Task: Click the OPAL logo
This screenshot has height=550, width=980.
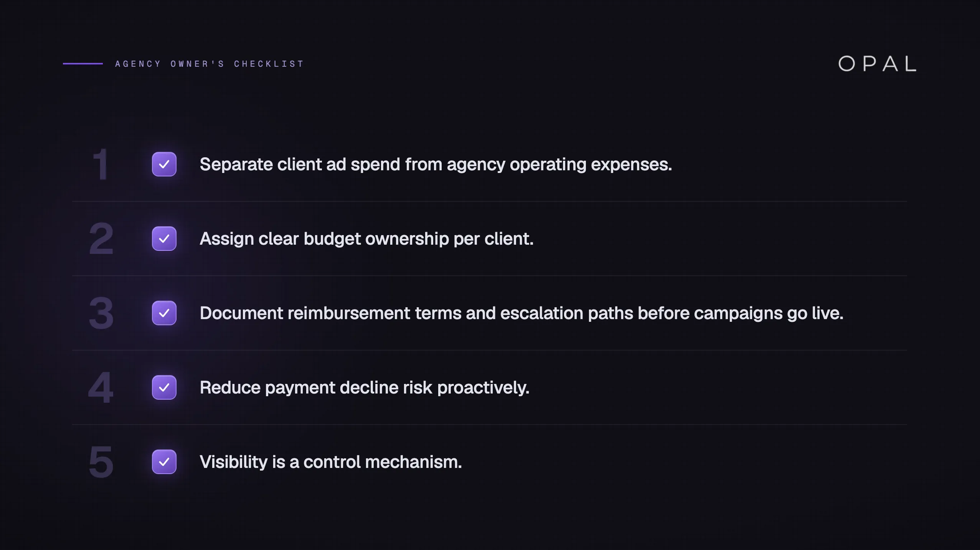Action: pos(877,64)
